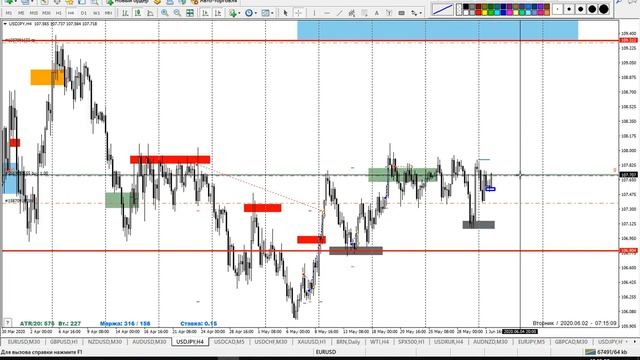Open the USDRUB,H4 chart tab
This screenshot has width=640, height=360.
coord(449,342)
